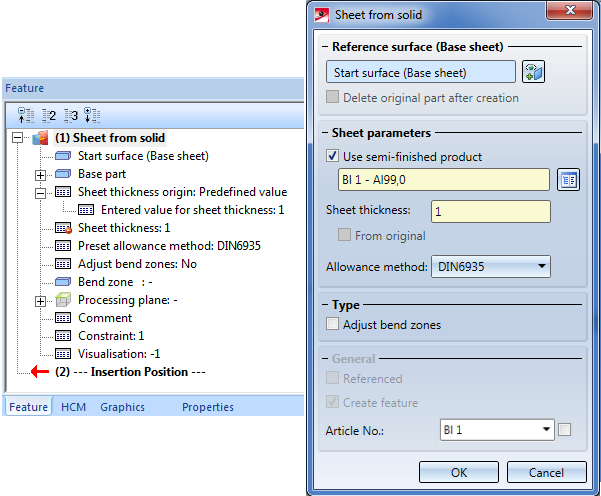Tick the checkbox next to Article No.

[x=565, y=430]
